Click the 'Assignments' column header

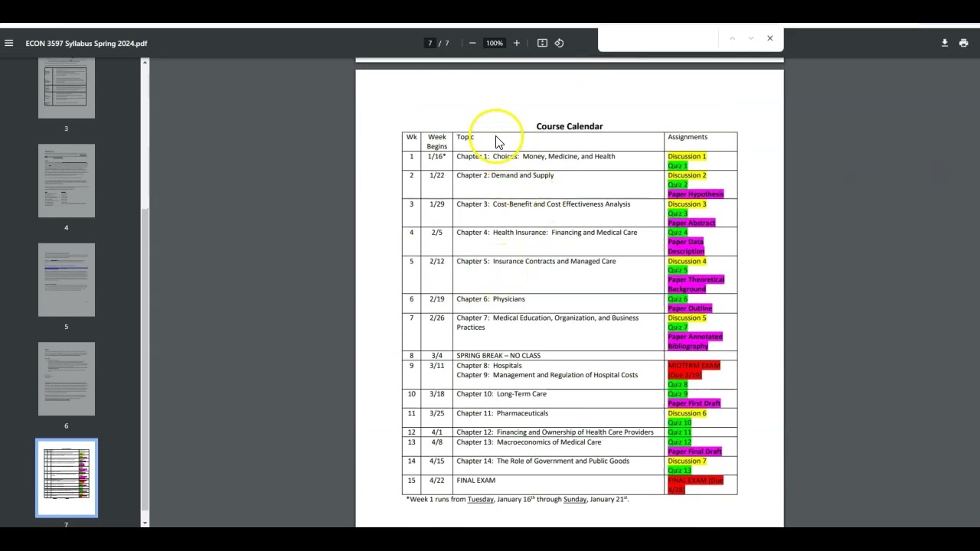coord(688,137)
